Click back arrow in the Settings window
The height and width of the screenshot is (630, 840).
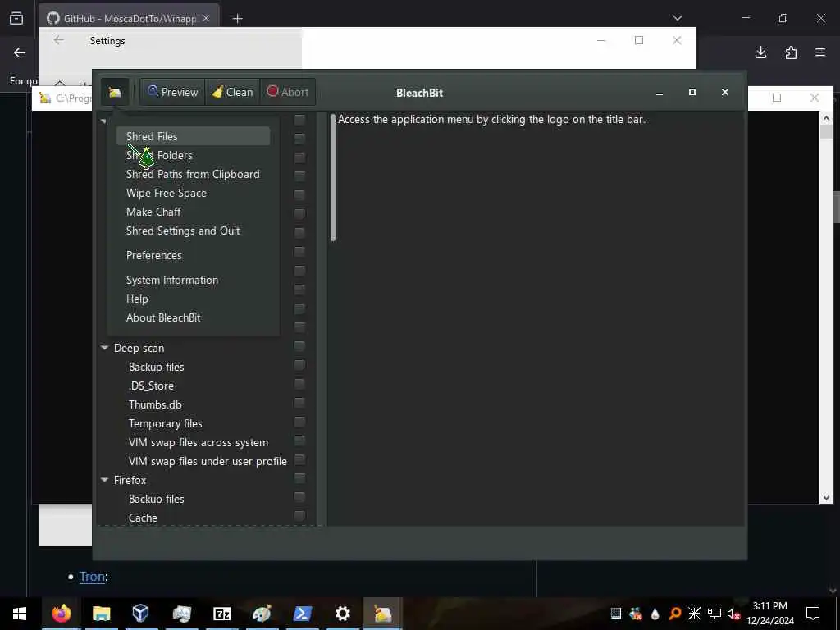(58, 40)
